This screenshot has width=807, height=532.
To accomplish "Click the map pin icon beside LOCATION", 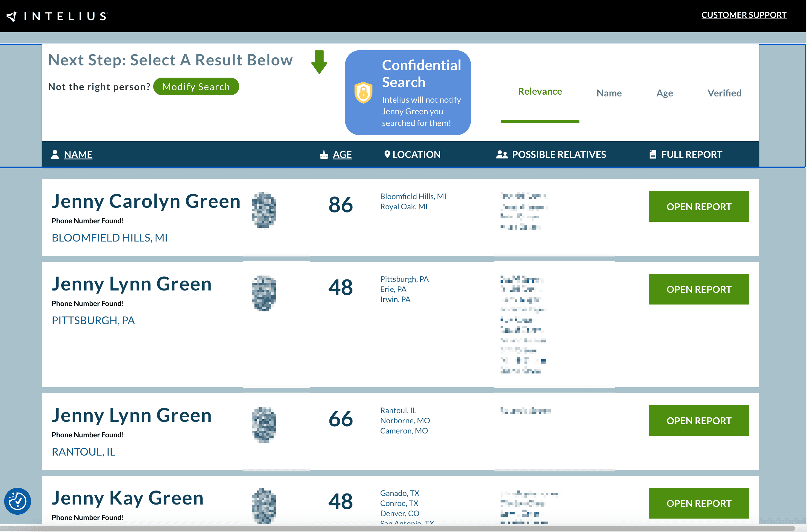I will 387,154.
